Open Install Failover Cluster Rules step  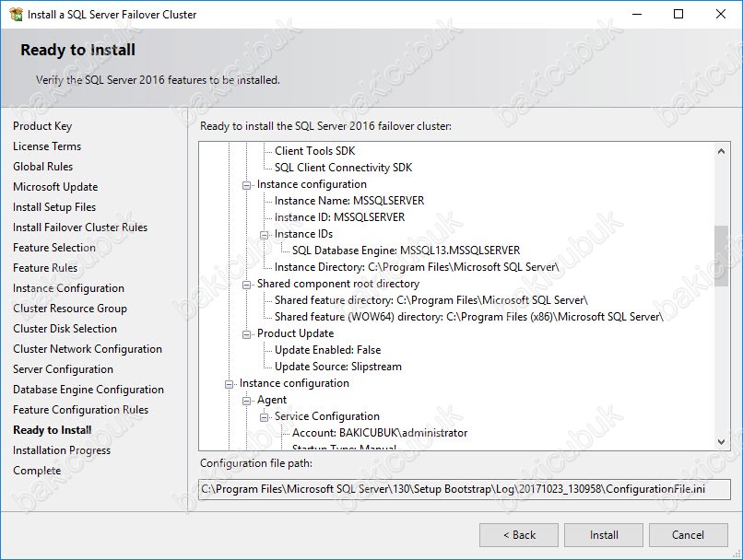(80, 227)
